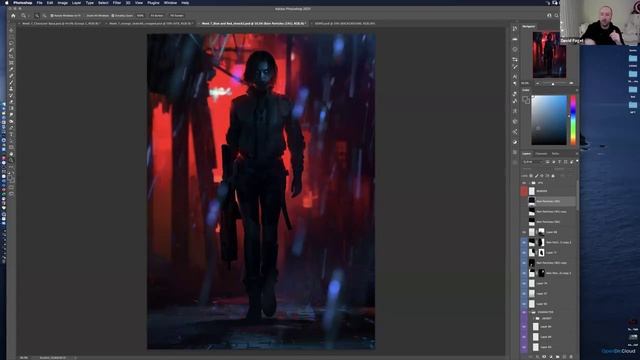Screen dimensions: 640x360
Task: Switch to the first document tab
Action: pyautogui.click(x=61, y=24)
